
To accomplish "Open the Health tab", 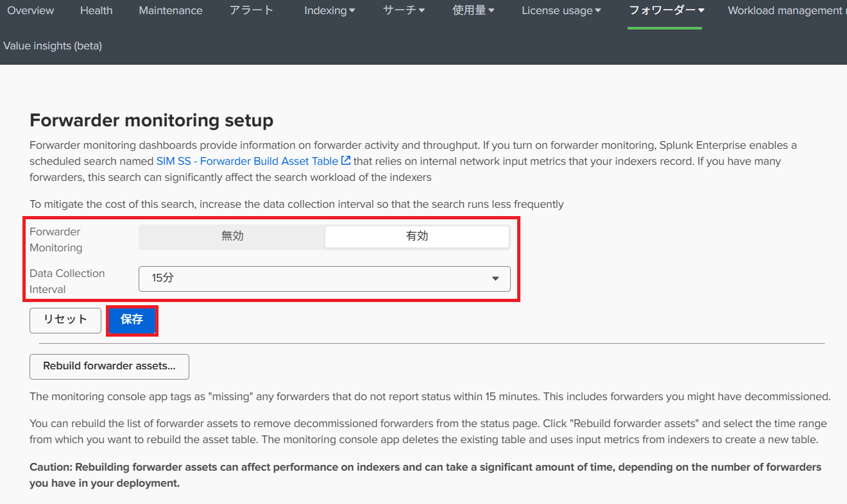I will tap(96, 11).
